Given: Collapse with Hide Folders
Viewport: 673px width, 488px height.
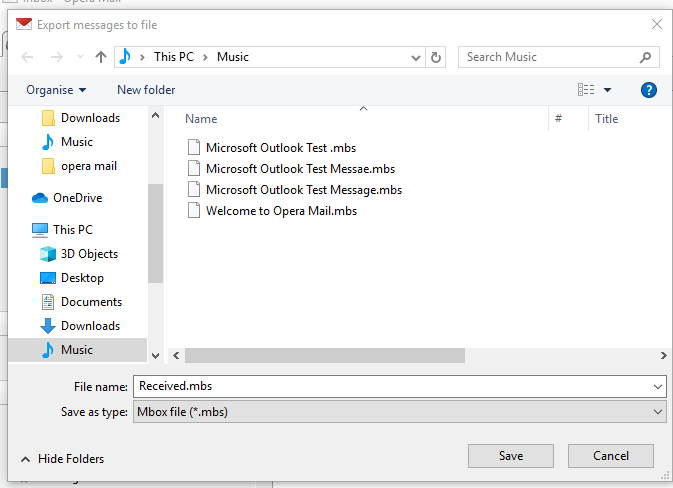Looking at the screenshot, I should pyautogui.click(x=63, y=459).
